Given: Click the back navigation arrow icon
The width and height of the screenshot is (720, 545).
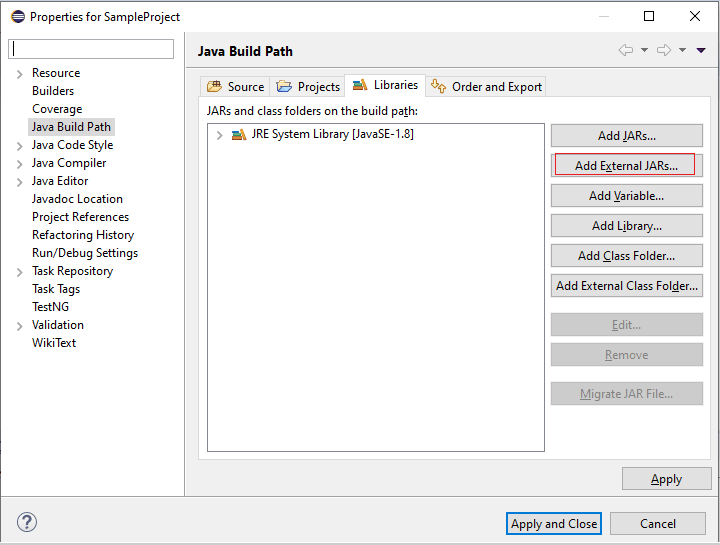Looking at the screenshot, I should 626,50.
